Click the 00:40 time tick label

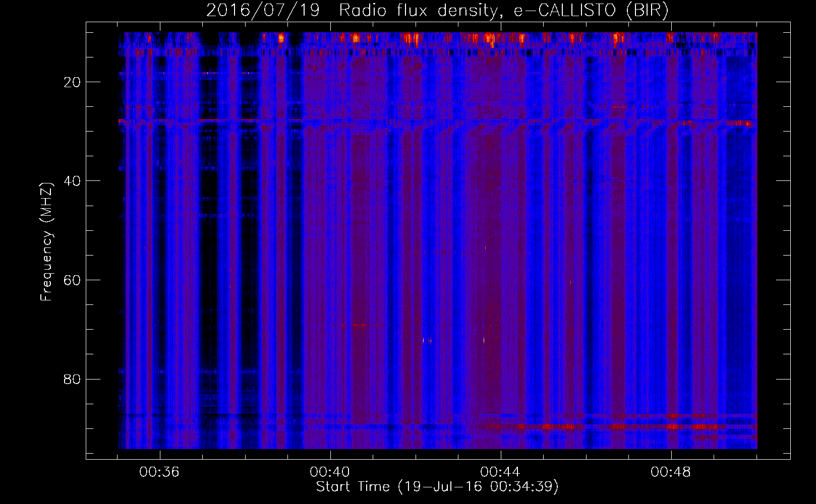[330, 472]
